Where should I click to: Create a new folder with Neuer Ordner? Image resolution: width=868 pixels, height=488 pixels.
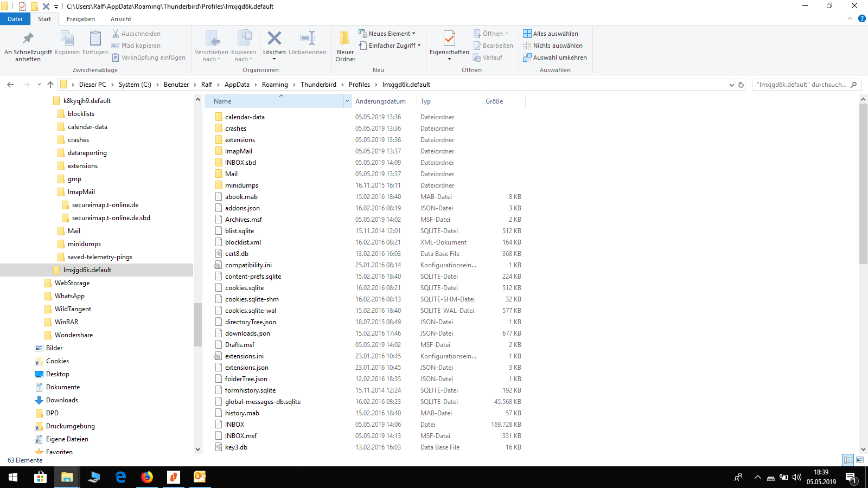pos(345,47)
